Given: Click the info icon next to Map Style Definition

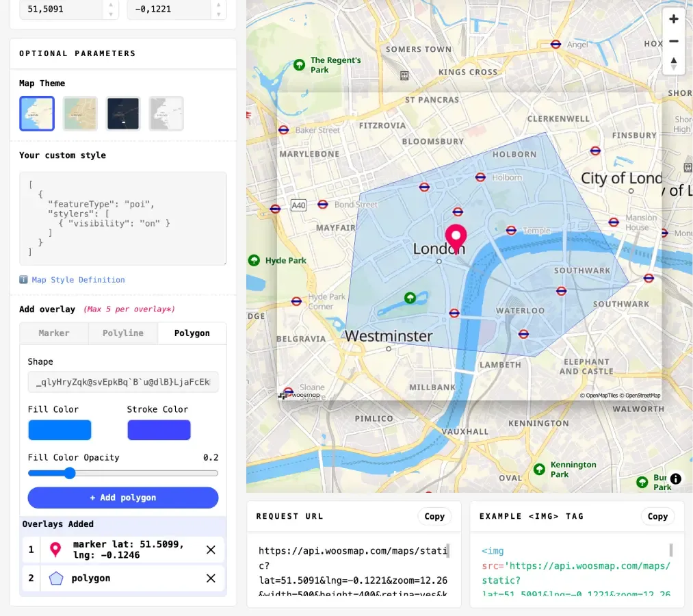Looking at the screenshot, I should tap(24, 279).
